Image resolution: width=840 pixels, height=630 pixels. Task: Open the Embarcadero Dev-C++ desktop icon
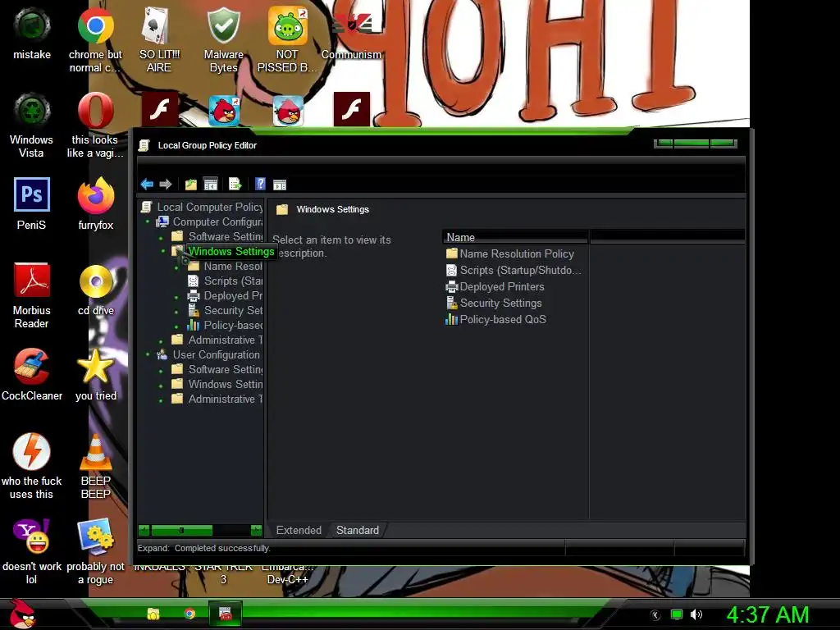click(x=288, y=573)
